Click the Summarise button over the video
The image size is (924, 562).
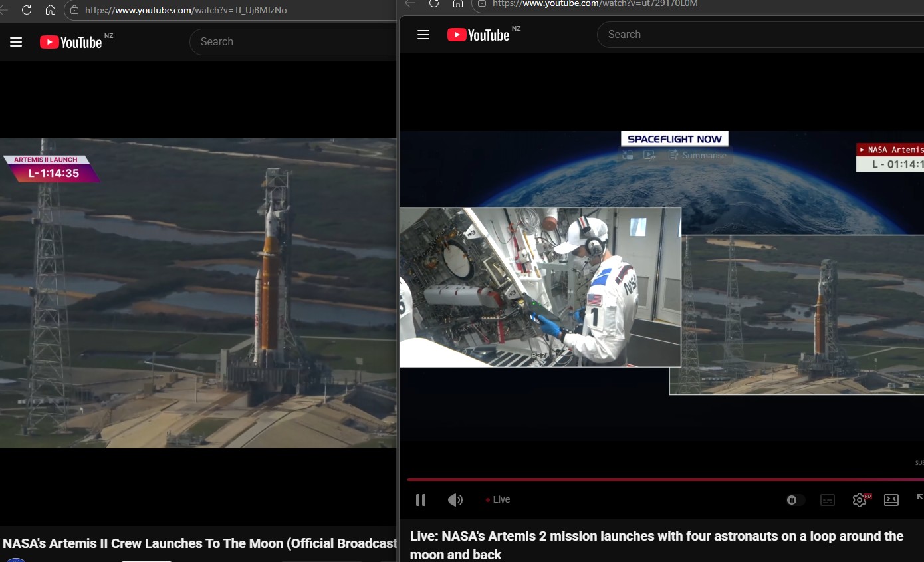(x=697, y=155)
